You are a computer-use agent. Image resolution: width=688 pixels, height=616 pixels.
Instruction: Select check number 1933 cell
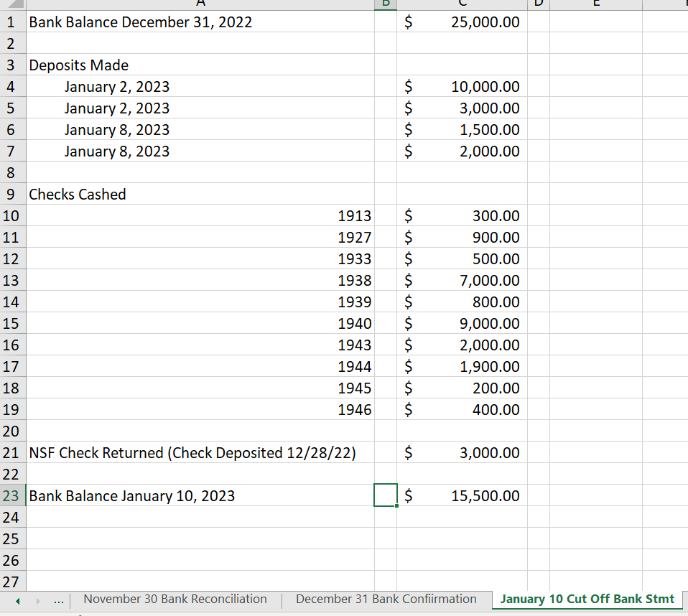pos(200,258)
